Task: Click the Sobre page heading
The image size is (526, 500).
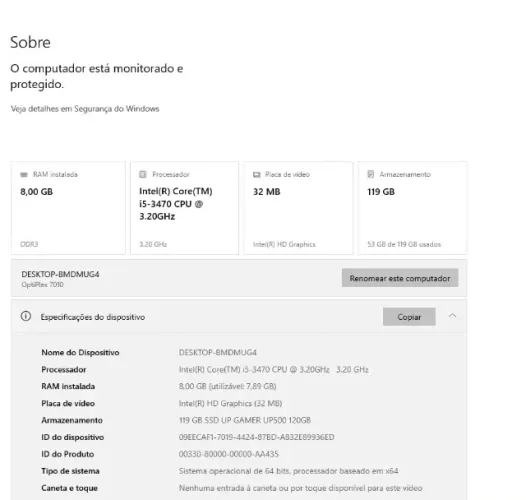Action: (x=31, y=42)
